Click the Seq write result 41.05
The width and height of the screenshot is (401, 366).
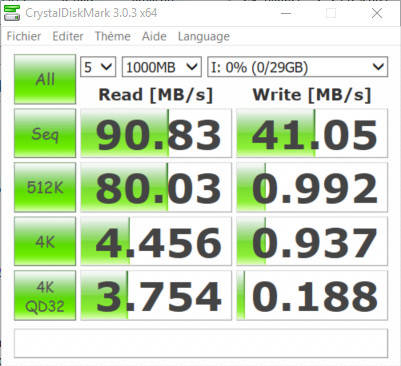312,133
